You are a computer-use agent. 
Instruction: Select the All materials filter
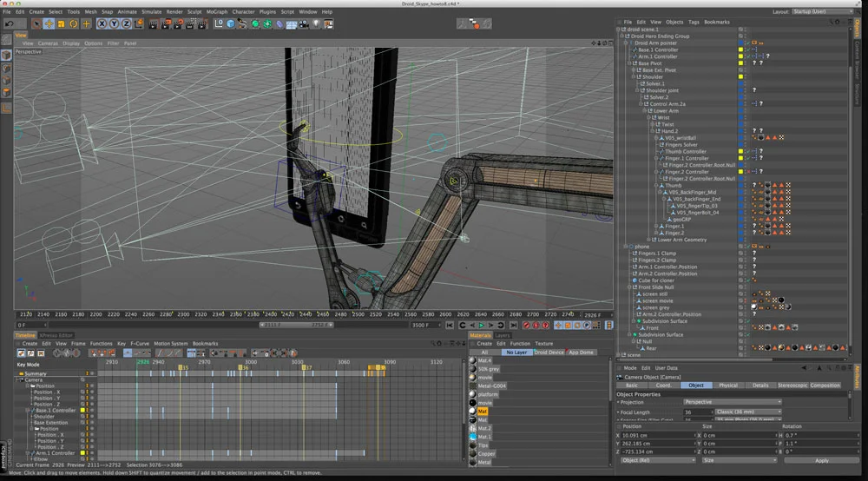click(x=485, y=353)
